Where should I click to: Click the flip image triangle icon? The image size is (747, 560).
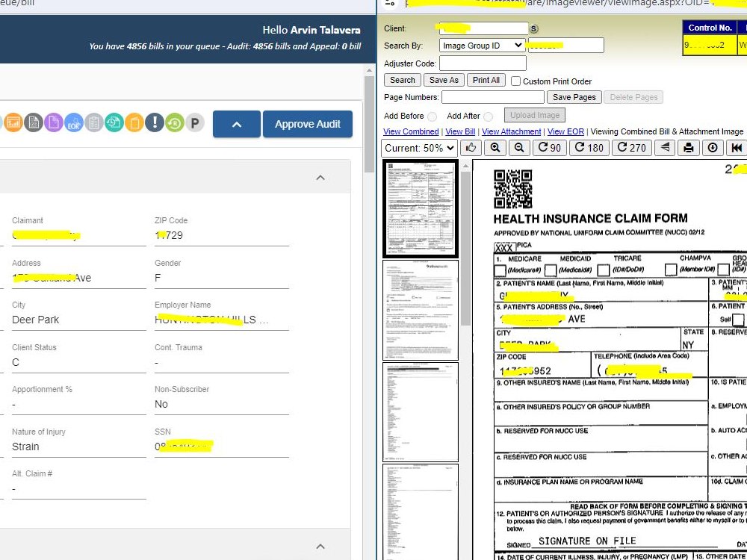pyautogui.click(x=665, y=148)
